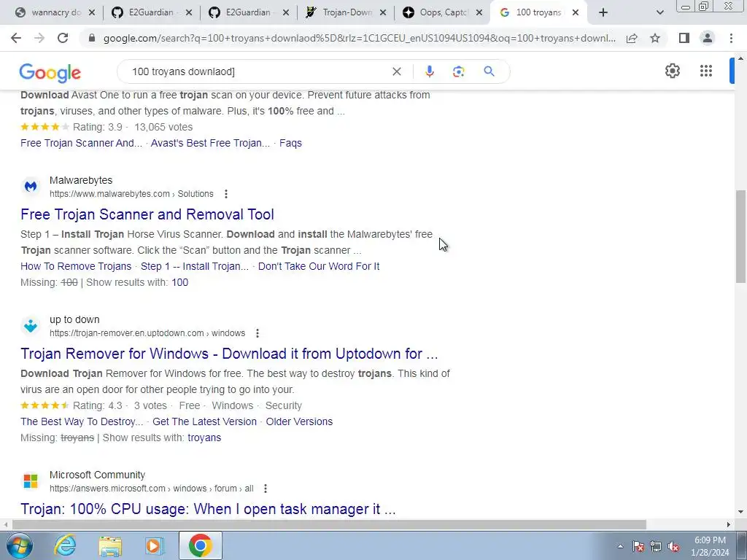Click the muted volume tray icon
This screenshot has width=747, height=560.
tap(673, 546)
